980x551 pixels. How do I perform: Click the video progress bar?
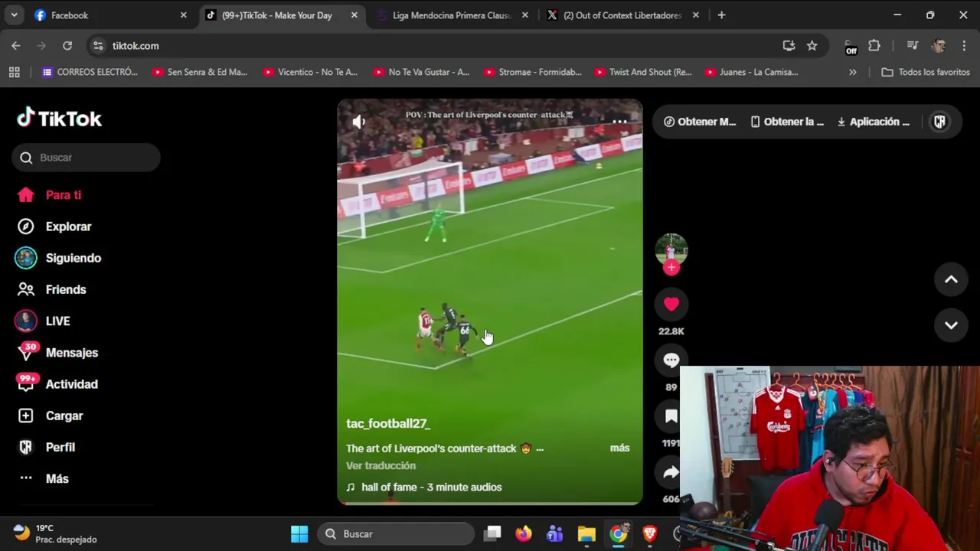point(490,503)
